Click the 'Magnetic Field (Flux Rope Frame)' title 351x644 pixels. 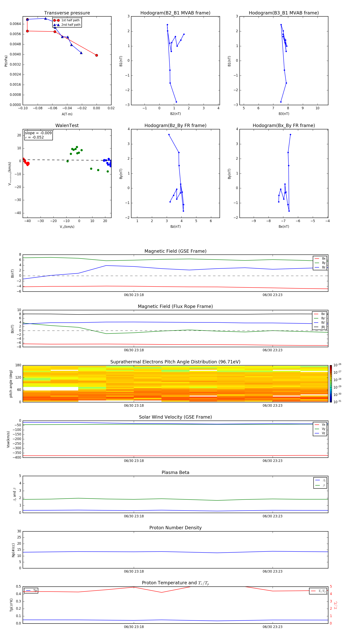pos(175,306)
